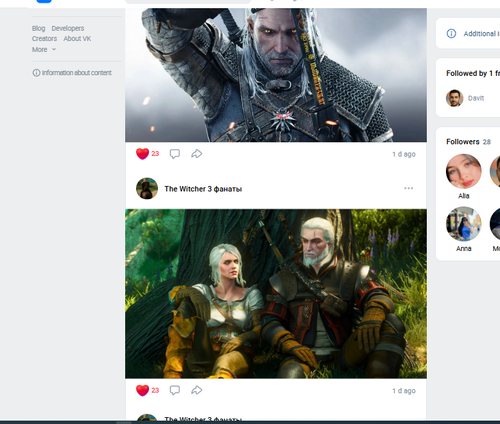Open follower Anna's avatar

pyautogui.click(x=464, y=224)
